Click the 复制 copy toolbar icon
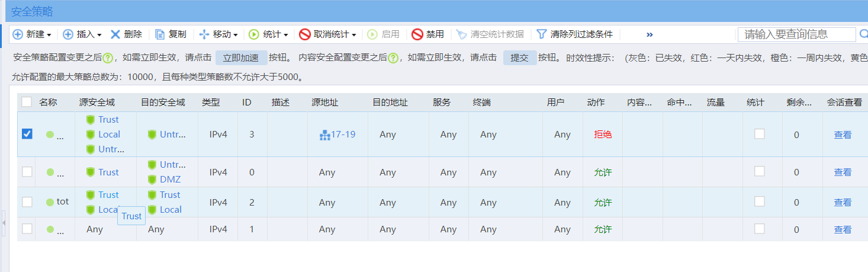The image size is (868, 272). (x=160, y=34)
